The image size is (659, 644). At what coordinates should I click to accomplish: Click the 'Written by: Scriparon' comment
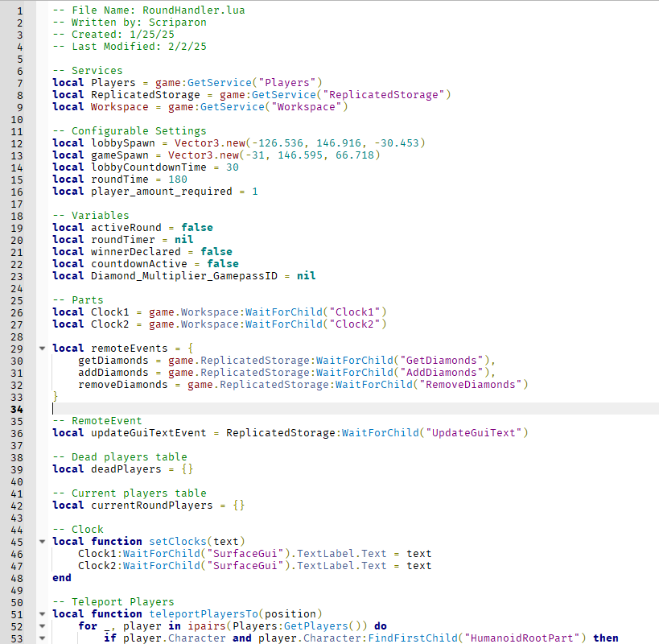(130, 23)
